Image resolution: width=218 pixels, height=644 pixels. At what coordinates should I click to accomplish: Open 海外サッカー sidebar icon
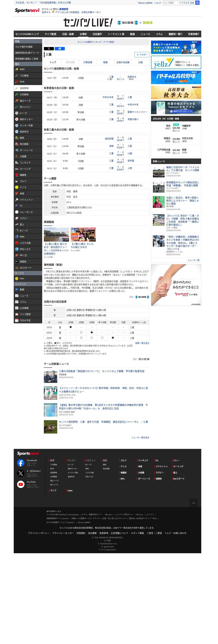[17, 119]
